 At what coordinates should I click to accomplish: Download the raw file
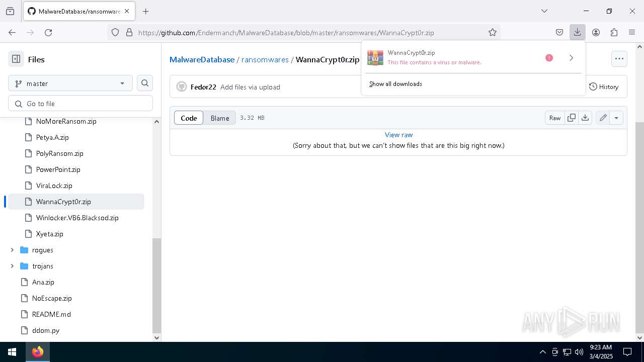(x=585, y=118)
